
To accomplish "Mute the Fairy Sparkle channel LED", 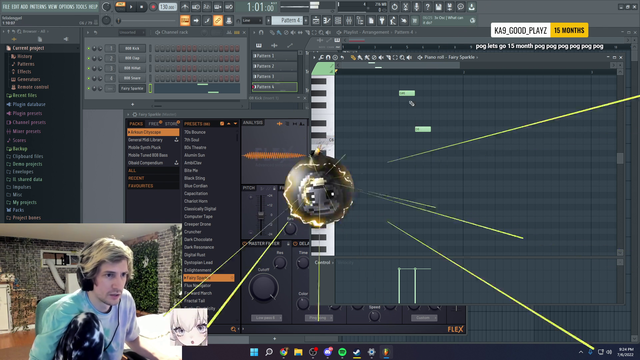I will coord(89,88).
